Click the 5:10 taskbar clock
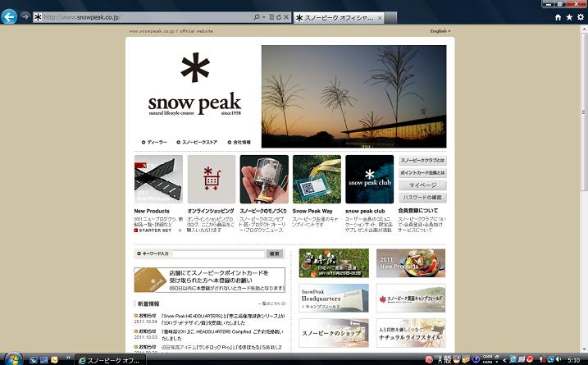This screenshot has width=588, height=365. (573, 360)
